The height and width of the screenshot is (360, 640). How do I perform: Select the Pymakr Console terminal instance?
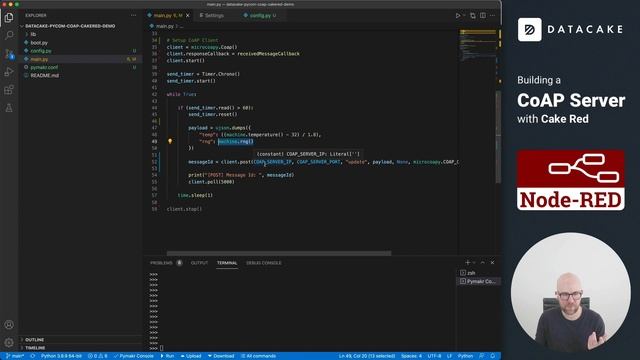478,281
